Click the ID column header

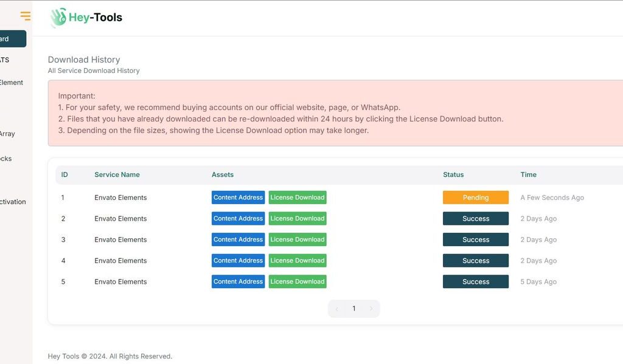[64, 174]
